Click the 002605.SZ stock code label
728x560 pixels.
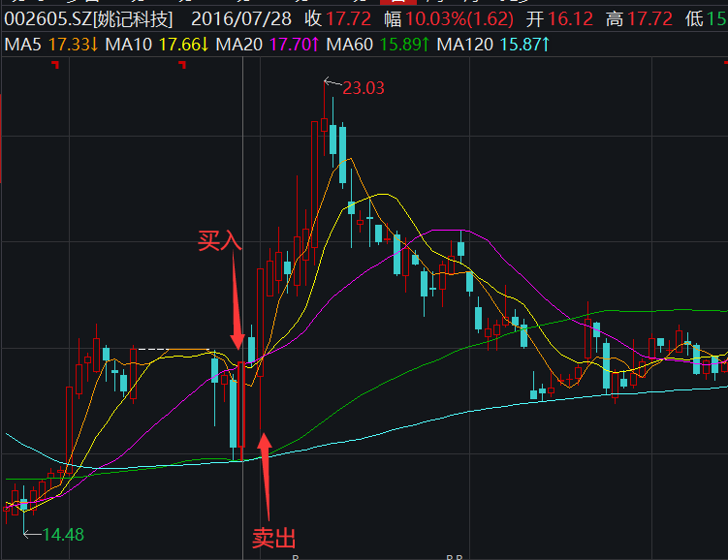[47, 18]
